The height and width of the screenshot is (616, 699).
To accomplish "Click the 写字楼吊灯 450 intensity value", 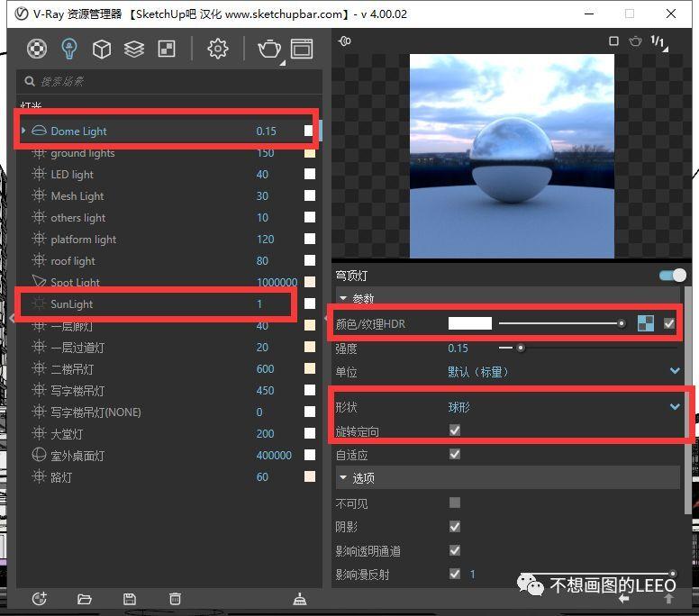I will [265, 391].
